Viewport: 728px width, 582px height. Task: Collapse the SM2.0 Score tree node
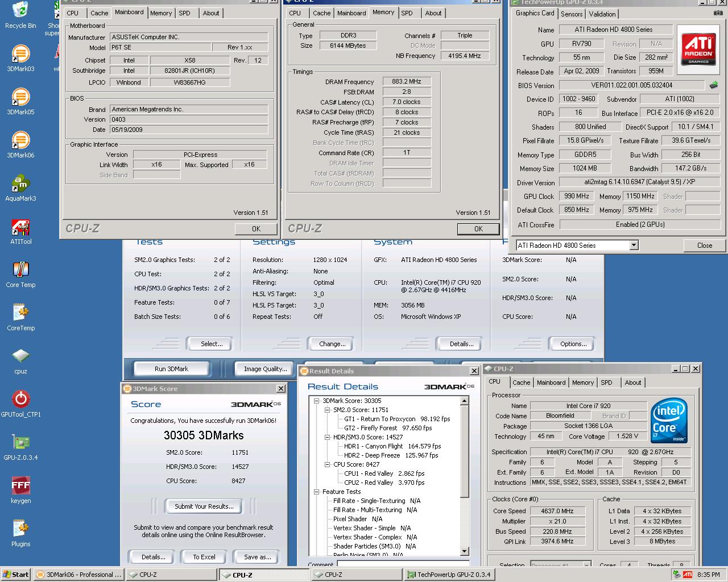point(328,410)
